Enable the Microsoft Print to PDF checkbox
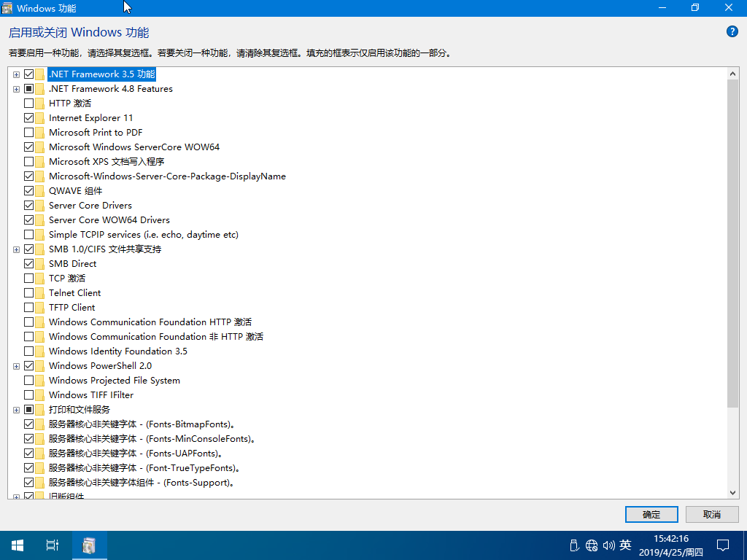The width and height of the screenshot is (747, 560). click(x=28, y=133)
